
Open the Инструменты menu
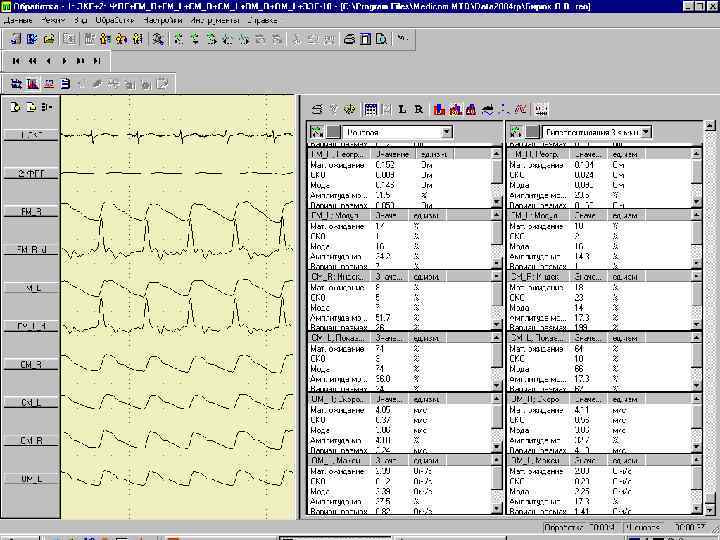point(214,20)
